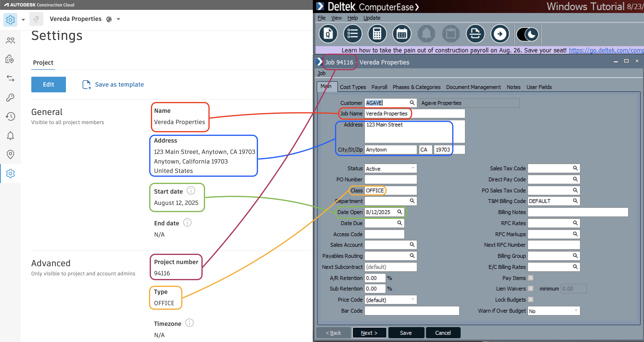
Task: Click the PO Number input field
Action: 391,179
